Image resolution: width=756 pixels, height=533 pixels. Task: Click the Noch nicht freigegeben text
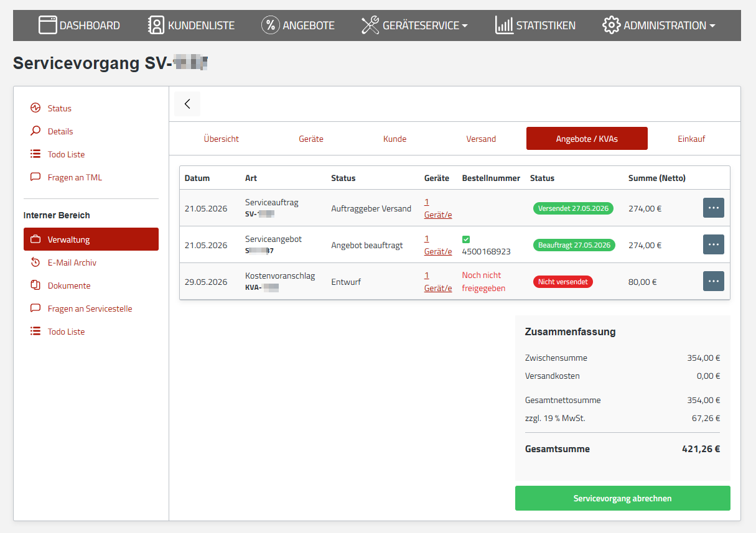[483, 282]
